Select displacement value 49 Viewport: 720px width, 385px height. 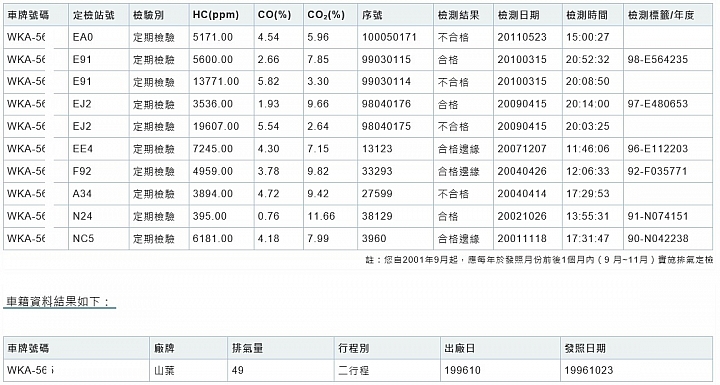238,370
